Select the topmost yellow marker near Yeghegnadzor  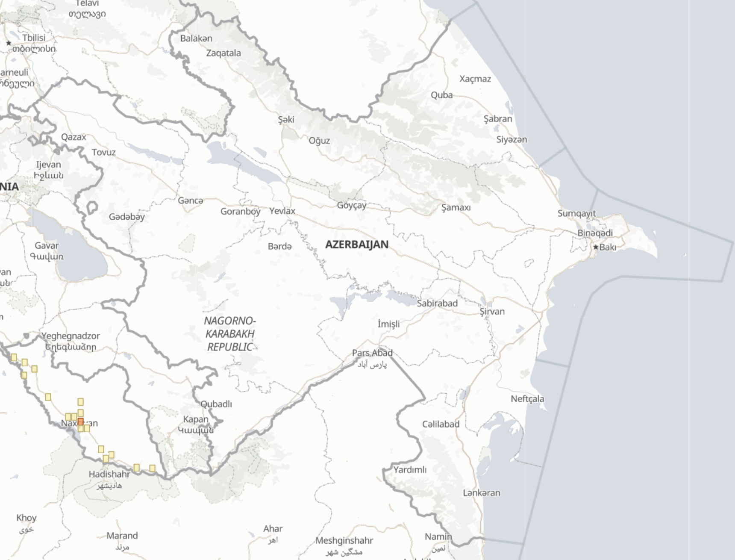tap(14, 357)
